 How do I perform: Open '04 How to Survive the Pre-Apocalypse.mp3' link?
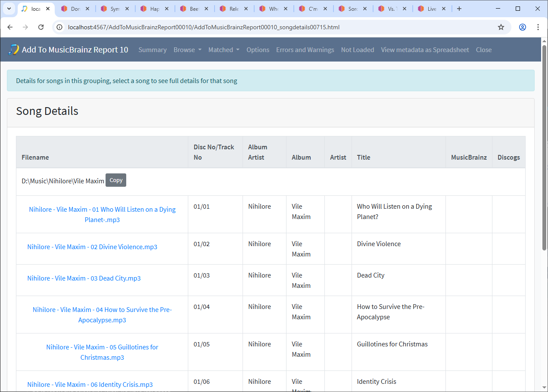pyautogui.click(x=102, y=315)
